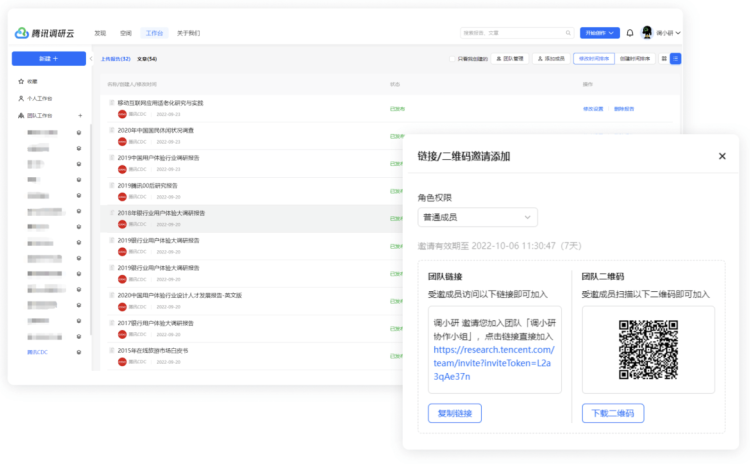Click the 腾讯调研云 cloud logo
The width and height of the screenshot is (750, 464).
coord(22,33)
